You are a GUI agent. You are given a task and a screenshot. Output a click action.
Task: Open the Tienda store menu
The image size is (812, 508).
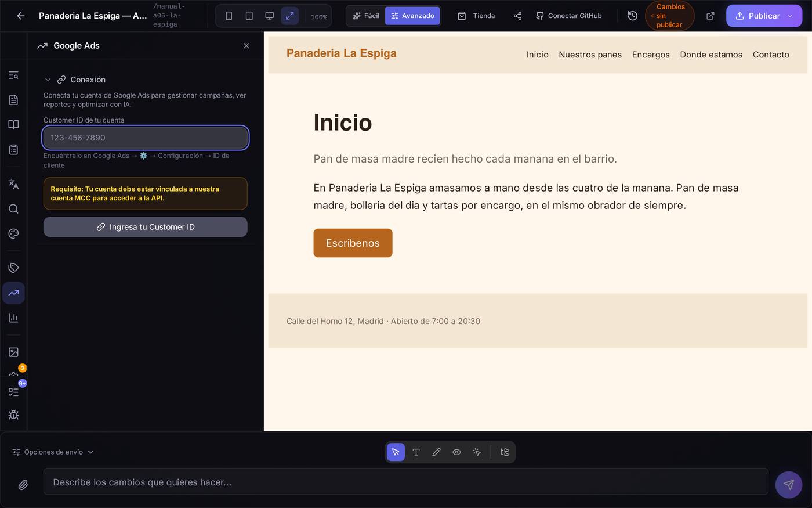(x=476, y=16)
